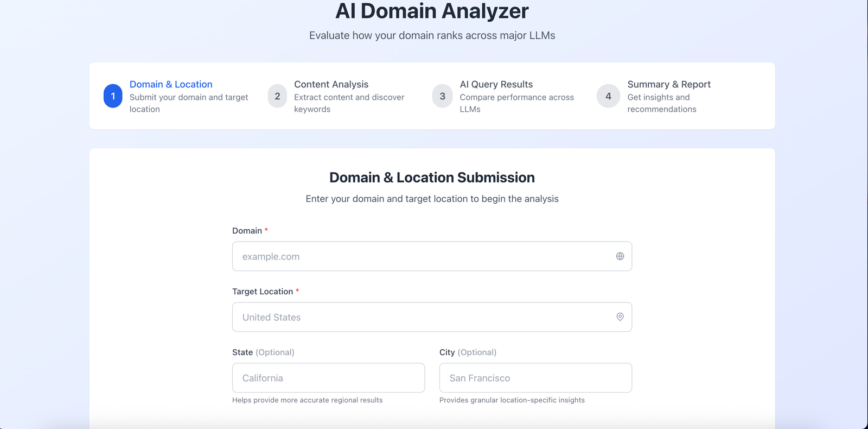This screenshot has width=868, height=429.
Task: Click "Compare performance across LLMs" description
Action: [x=517, y=103]
